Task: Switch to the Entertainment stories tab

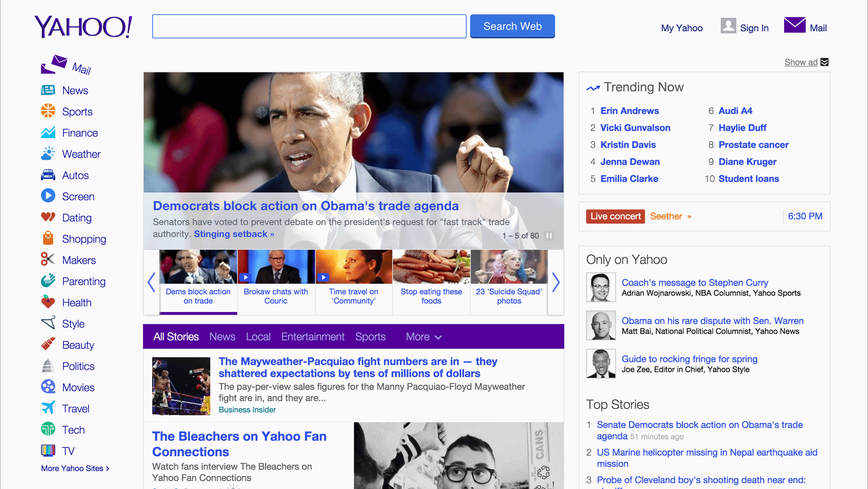Action: [x=313, y=337]
